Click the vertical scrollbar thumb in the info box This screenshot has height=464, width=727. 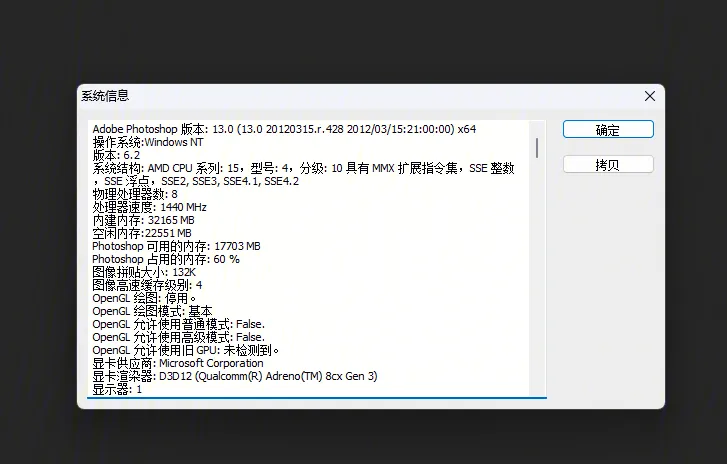[537, 148]
